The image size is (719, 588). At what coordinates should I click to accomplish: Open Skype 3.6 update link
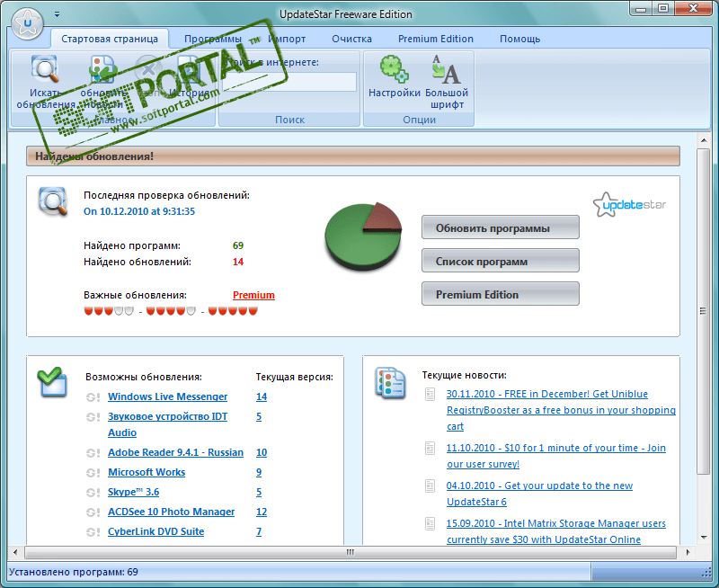[x=133, y=492]
